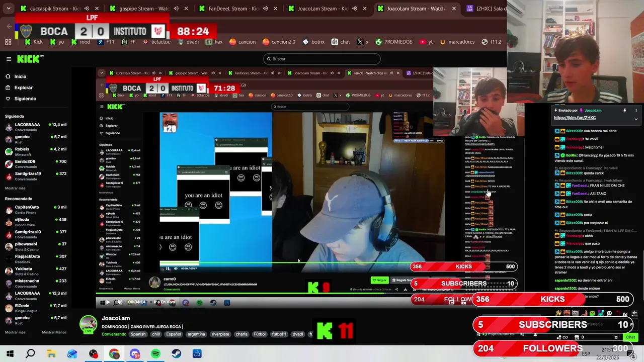Open the botrix bookmark

(313, 42)
